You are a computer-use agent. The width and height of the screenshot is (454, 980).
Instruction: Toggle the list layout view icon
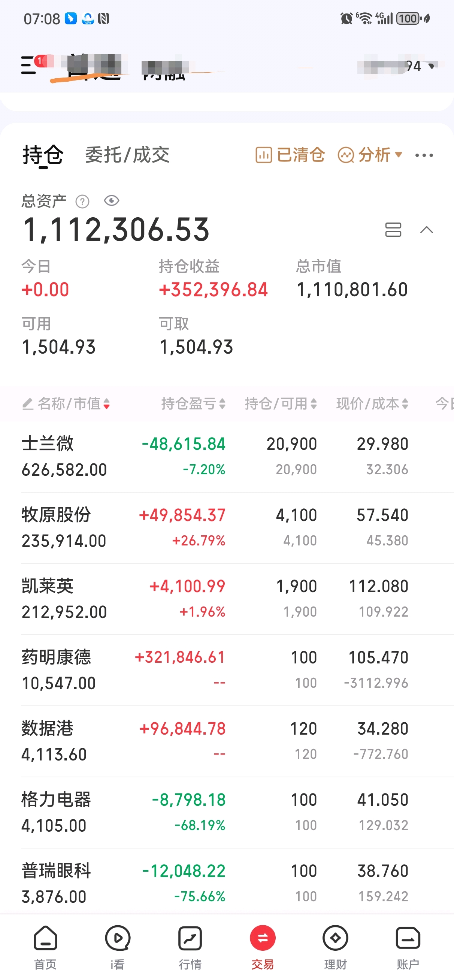(x=393, y=230)
